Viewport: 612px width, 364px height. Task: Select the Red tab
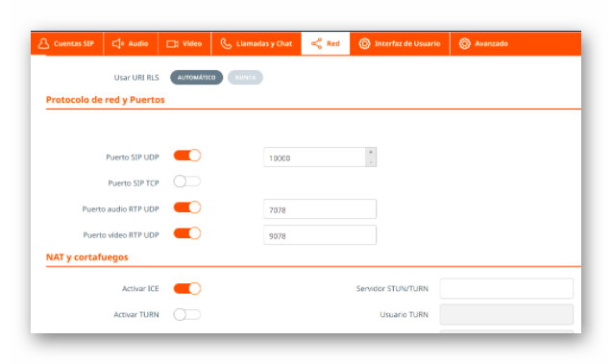pos(326,43)
